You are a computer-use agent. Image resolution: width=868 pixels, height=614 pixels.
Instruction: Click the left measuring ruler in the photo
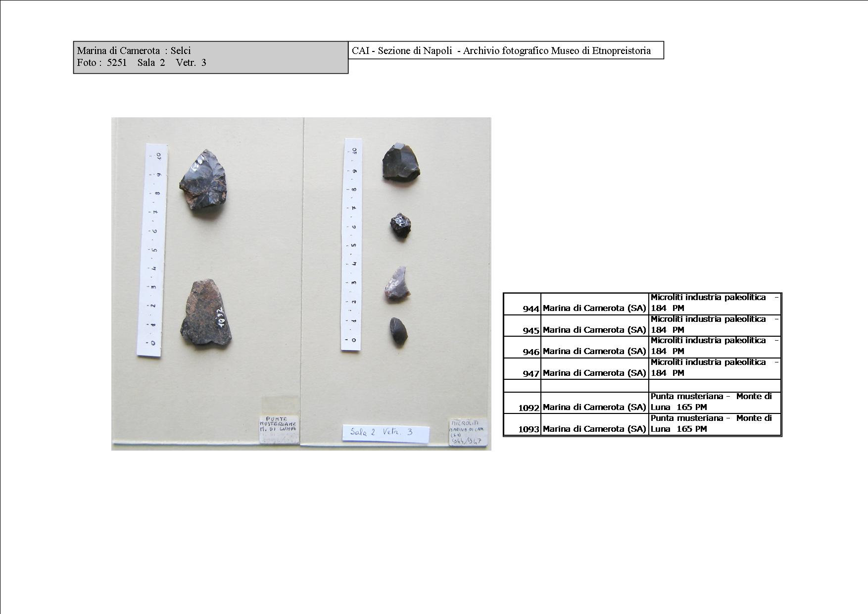pos(152,250)
